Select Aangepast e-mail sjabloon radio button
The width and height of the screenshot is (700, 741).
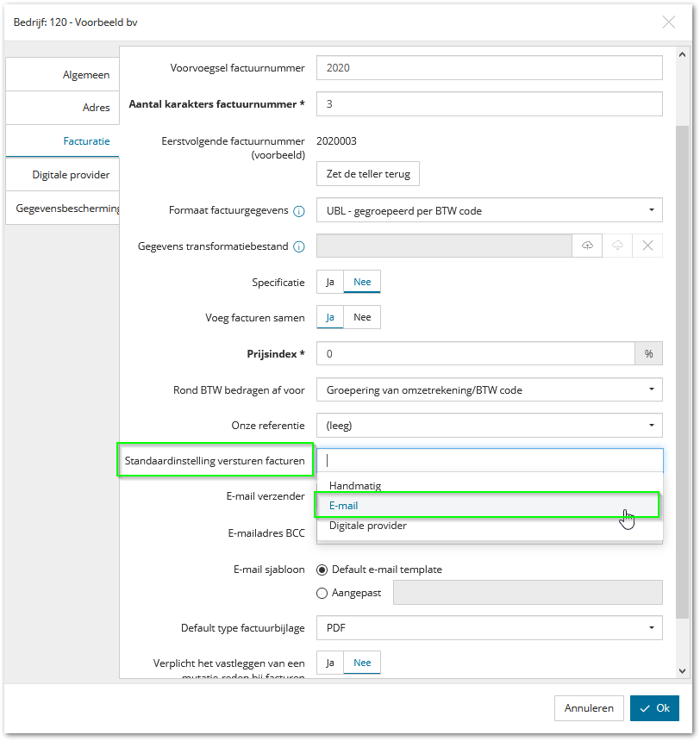(322, 593)
